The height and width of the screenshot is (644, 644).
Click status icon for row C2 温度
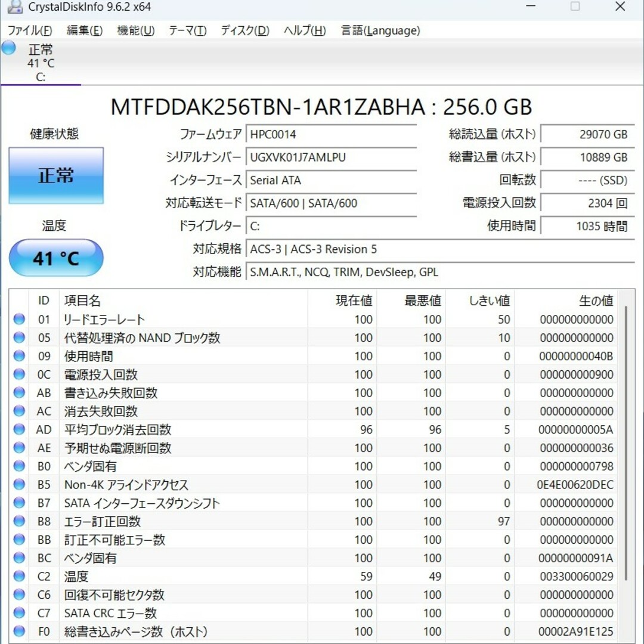pyautogui.click(x=19, y=576)
